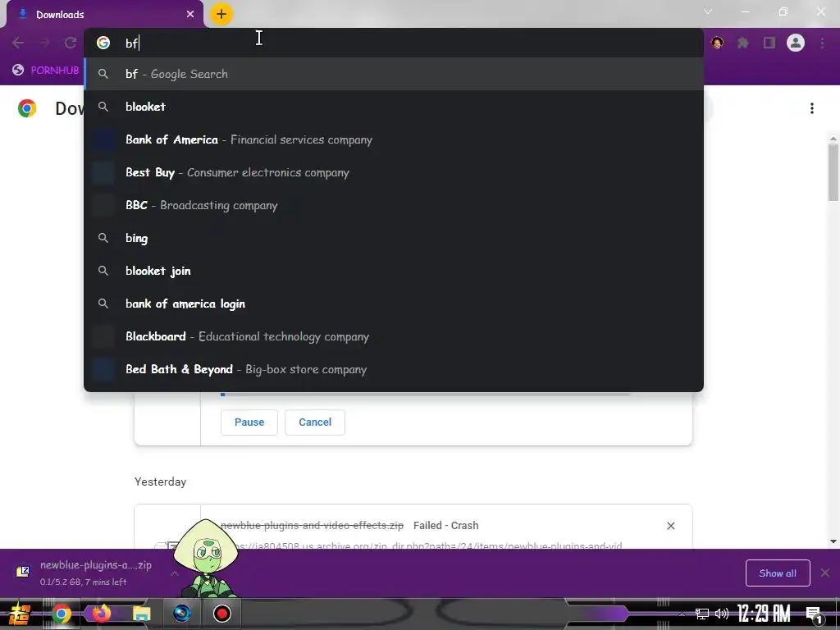This screenshot has width=840, height=630.
Task: Click the red record button taskbar app
Action: click(x=221, y=614)
